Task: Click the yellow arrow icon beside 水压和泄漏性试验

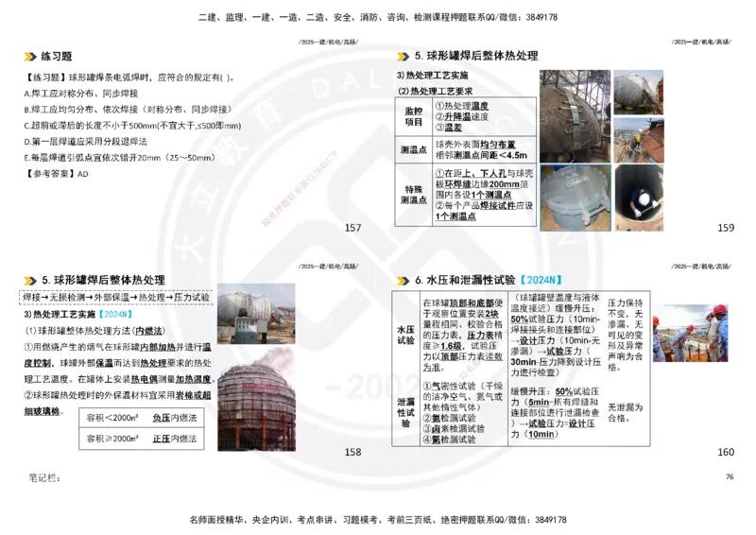Action: [x=404, y=281]
